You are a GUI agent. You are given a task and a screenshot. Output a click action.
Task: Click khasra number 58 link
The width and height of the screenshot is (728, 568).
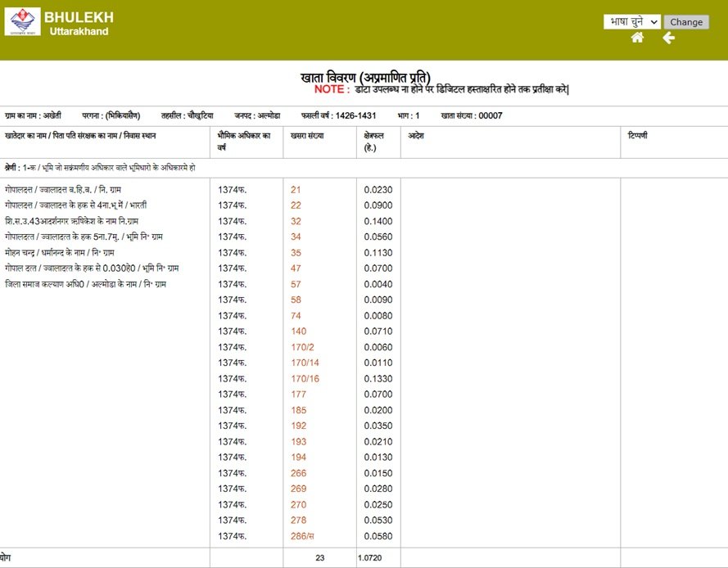click(296, 300)
